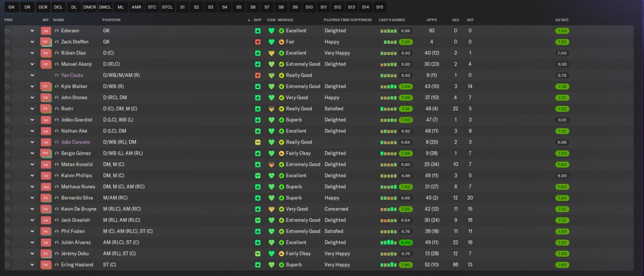Click the condition heart icon for Ederson
The image size is (644, 276).
point(271,31)
